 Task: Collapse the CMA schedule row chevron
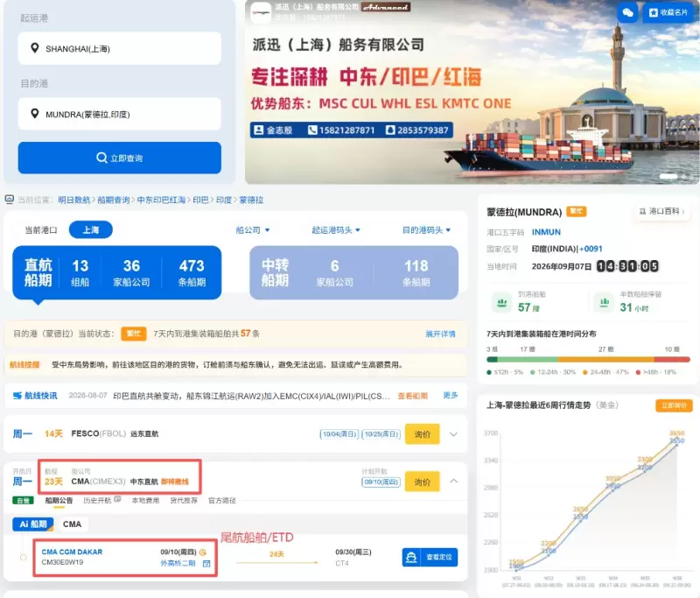pos(453,481)
